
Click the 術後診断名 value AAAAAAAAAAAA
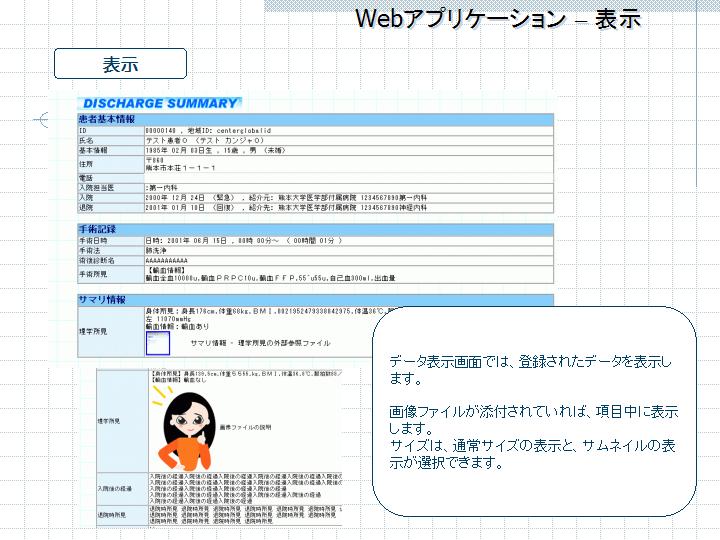point(167,260)
